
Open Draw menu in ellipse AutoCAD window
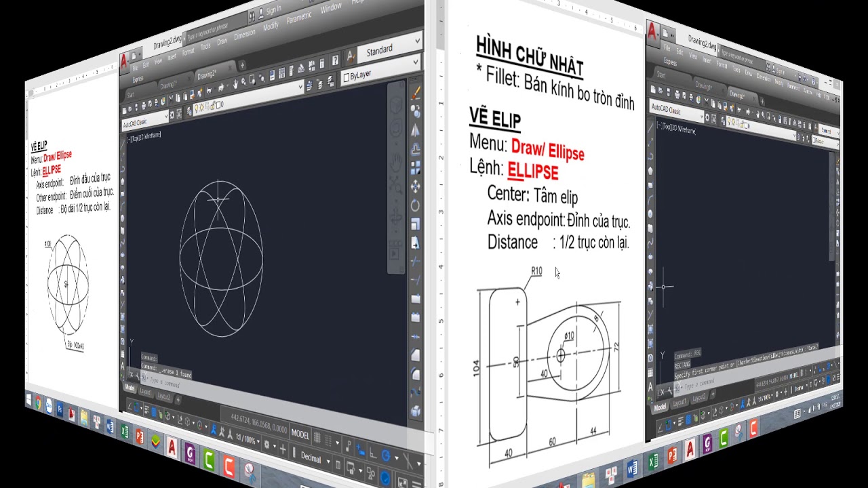click(x=222, y=41)
